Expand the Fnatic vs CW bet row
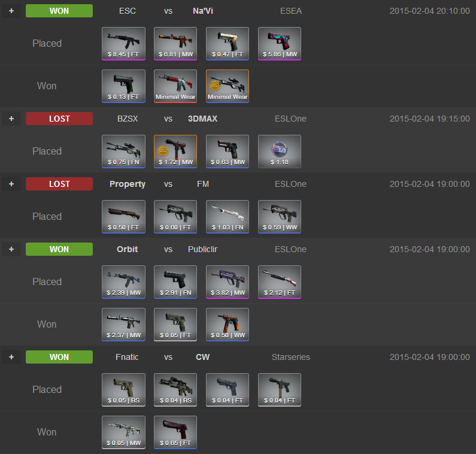 [x=11, y=357]
